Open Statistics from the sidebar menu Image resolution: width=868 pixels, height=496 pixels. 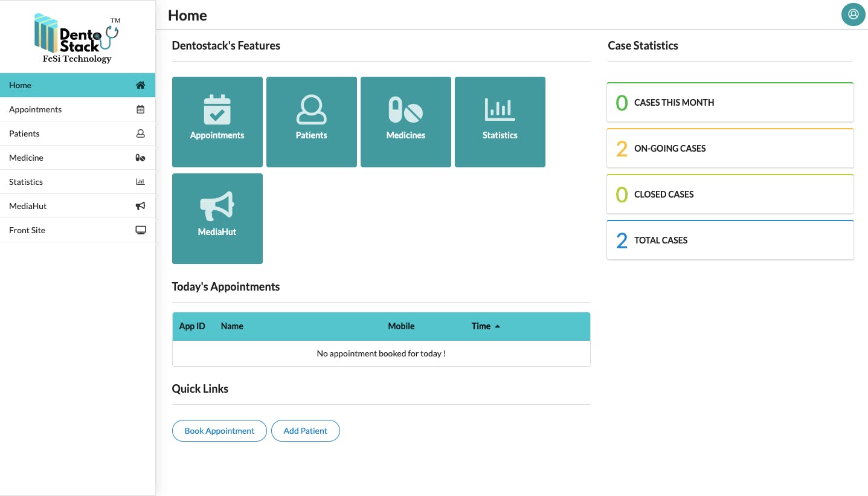[77, 182]
